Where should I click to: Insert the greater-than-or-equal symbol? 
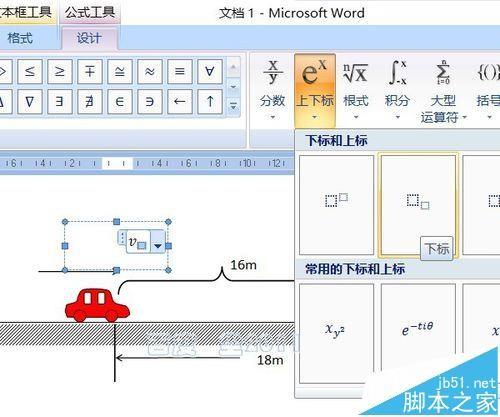(60, 71)
